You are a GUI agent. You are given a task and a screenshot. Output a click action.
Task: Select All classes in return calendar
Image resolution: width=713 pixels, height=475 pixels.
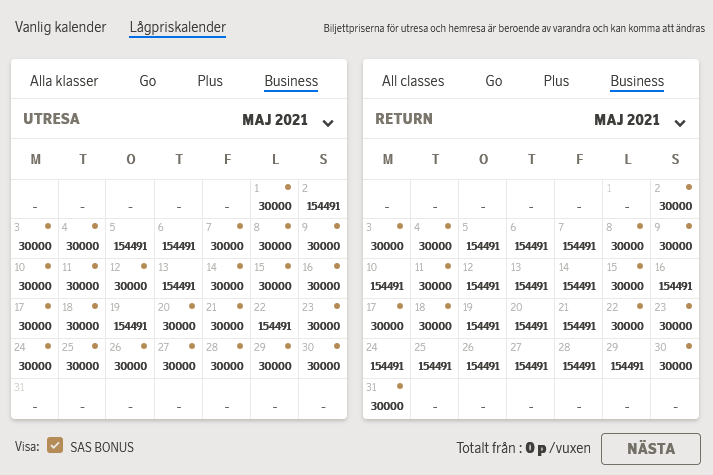click(413, 81)
